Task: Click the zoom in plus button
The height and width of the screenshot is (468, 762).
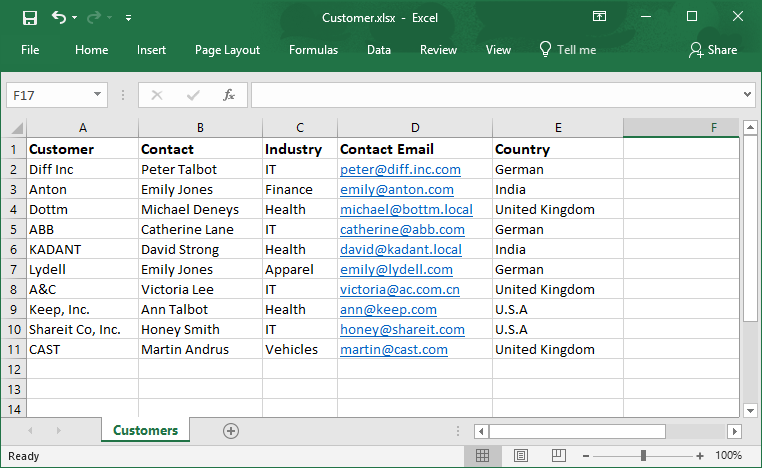Action: click(x=700, y=456)
